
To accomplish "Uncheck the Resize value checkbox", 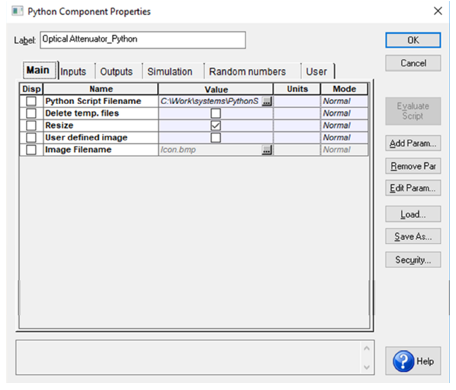I will tap(216, 126).
